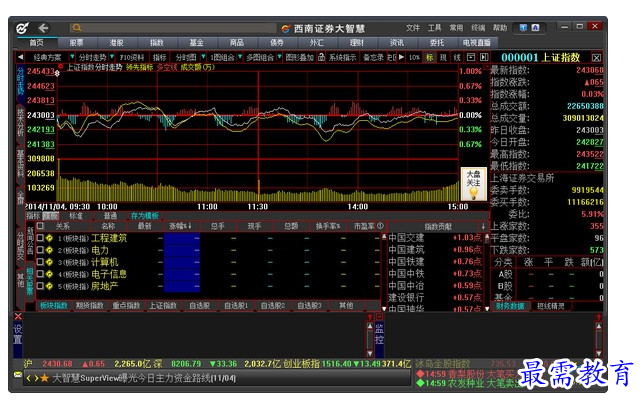The height and width of the screenshot is (405, 642).
Task: Click the lock icon beside 图形叠加
Action: pyautogui.click(x=321, y=57)
